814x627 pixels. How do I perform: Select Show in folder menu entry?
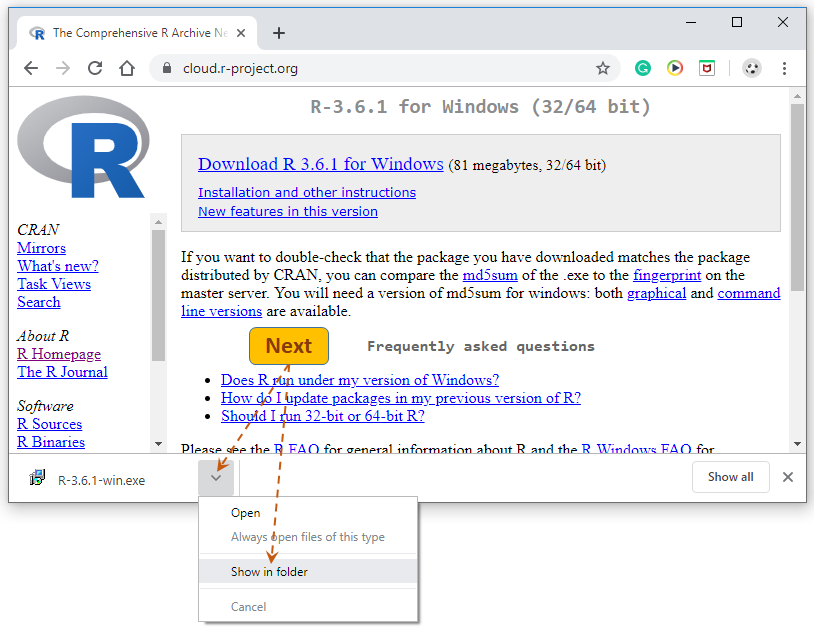pyautogui.click(x=308, y=571)
